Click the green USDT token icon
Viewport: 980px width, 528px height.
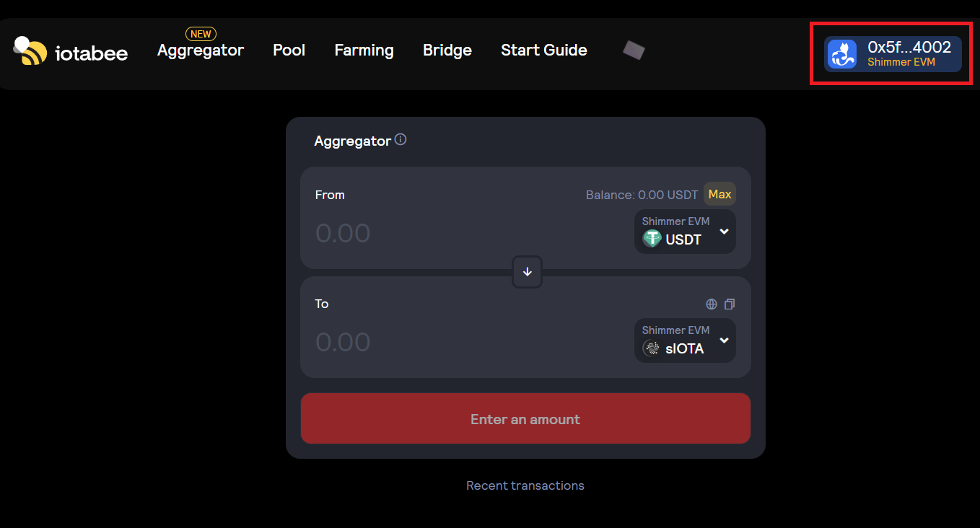pos(652,239)
